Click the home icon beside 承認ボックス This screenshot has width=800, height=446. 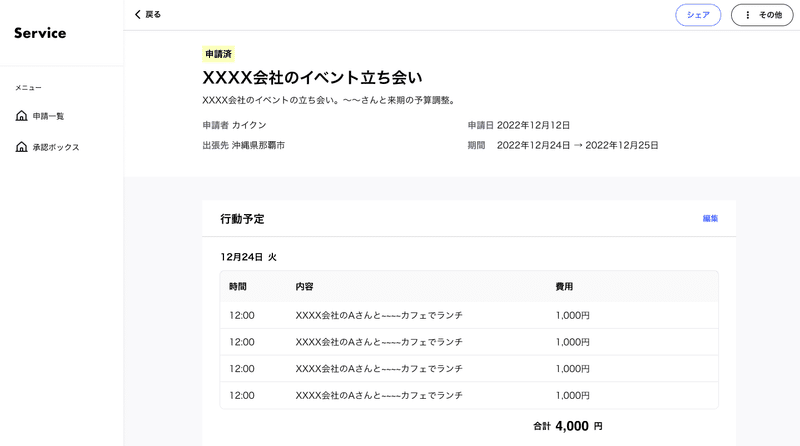point(22,147)
